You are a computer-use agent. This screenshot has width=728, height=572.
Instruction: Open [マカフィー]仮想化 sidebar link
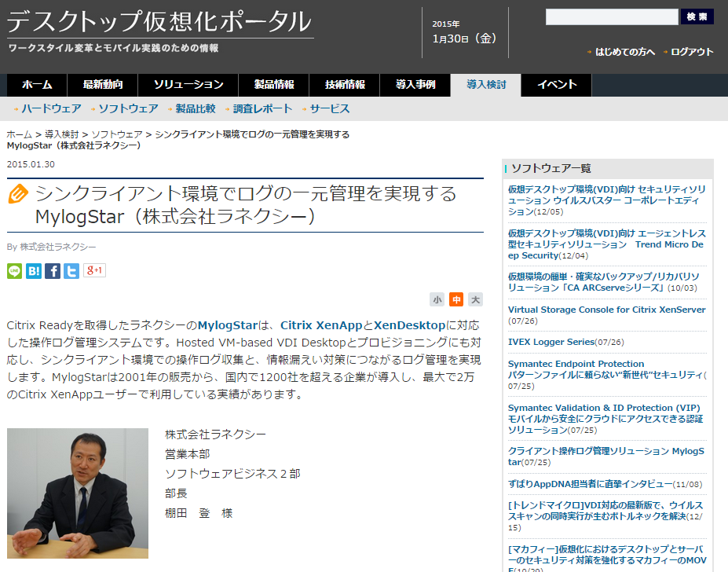(x=607, y=559)
